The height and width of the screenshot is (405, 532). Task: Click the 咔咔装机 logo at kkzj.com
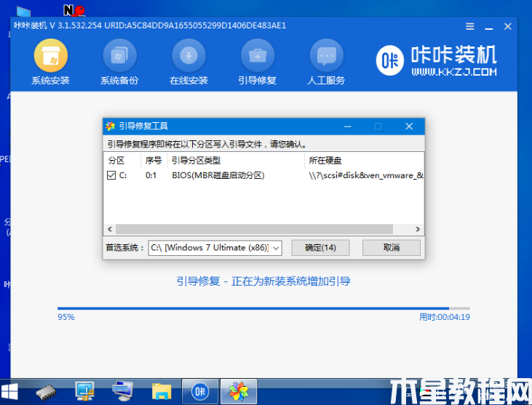coord(437,60)
